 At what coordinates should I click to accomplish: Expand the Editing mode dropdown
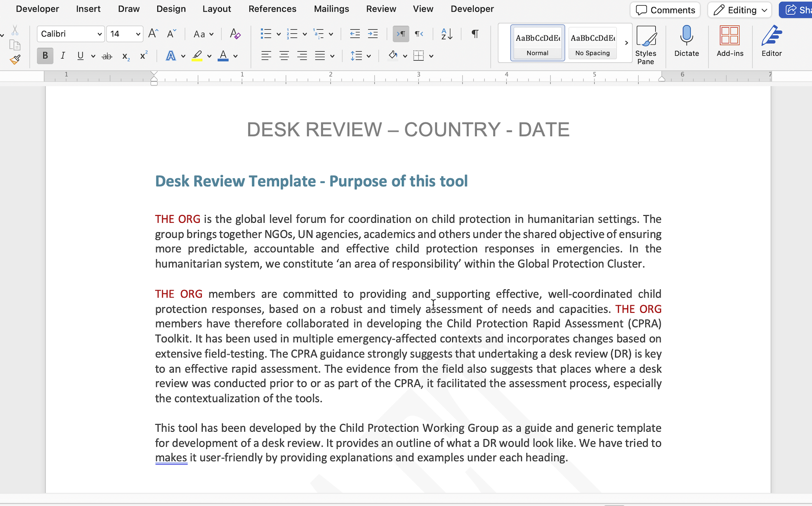(x=764, y=10)
